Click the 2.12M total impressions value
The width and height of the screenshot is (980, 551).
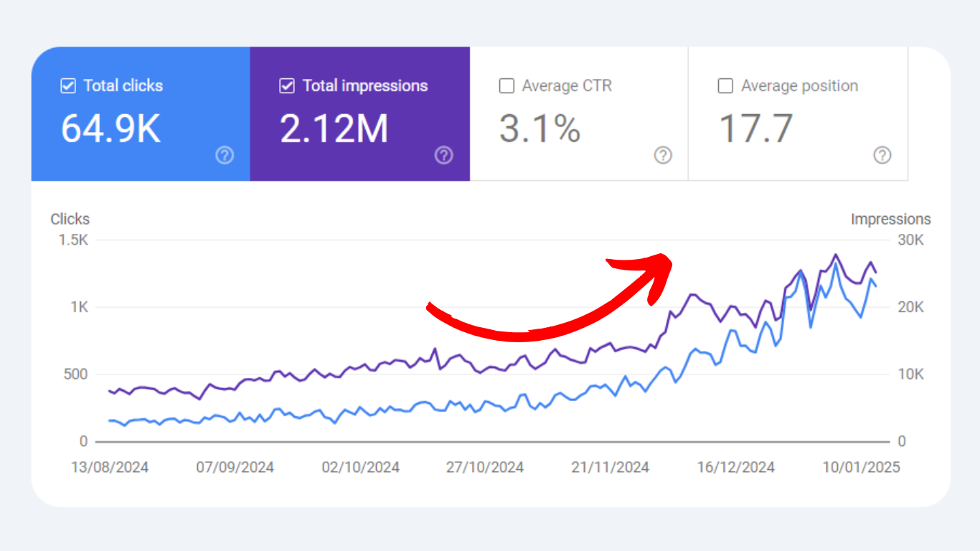click(334, 129)
